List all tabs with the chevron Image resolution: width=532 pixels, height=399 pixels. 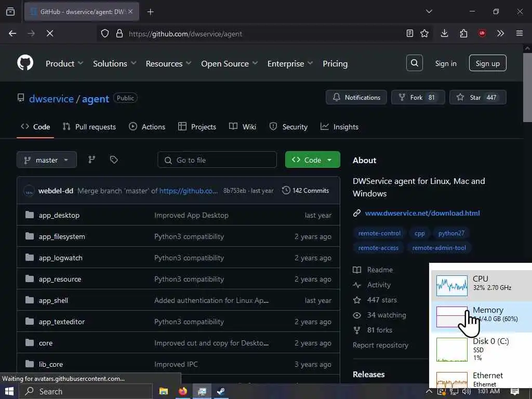click(x=429, y=11)
